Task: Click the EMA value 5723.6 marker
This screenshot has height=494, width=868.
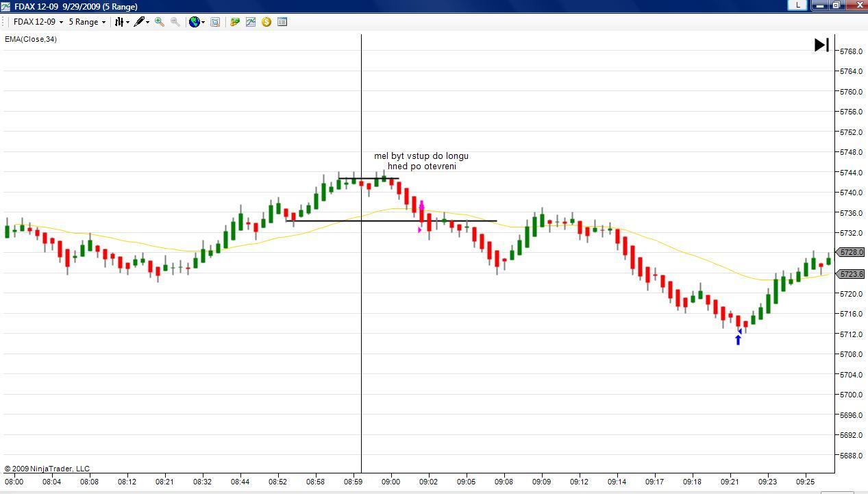Action: point(852,274)
